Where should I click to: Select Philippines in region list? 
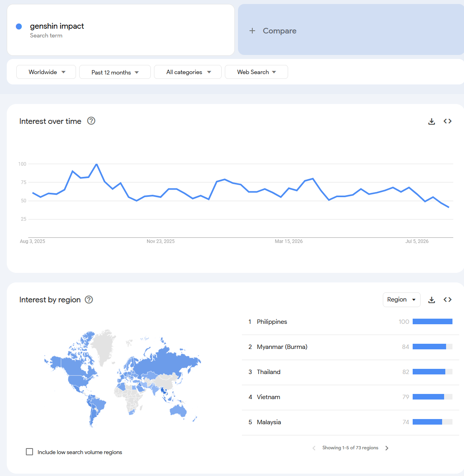point(350,322)
